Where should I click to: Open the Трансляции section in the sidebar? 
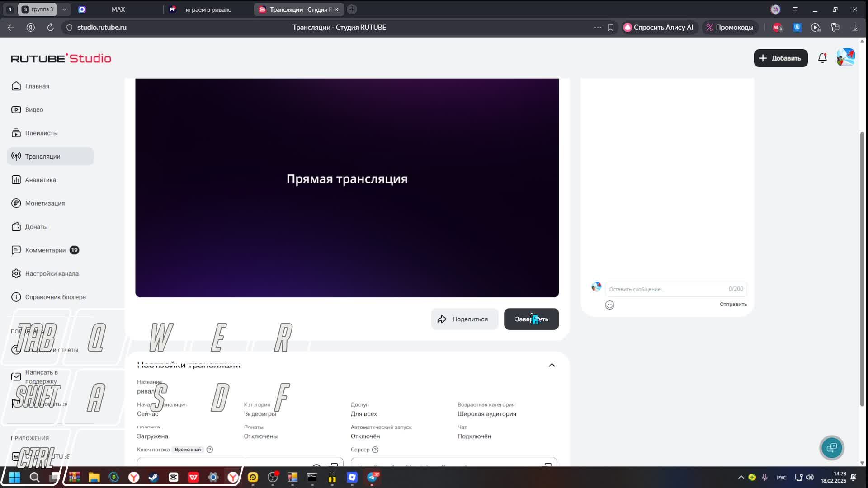(x=43, y=156)
